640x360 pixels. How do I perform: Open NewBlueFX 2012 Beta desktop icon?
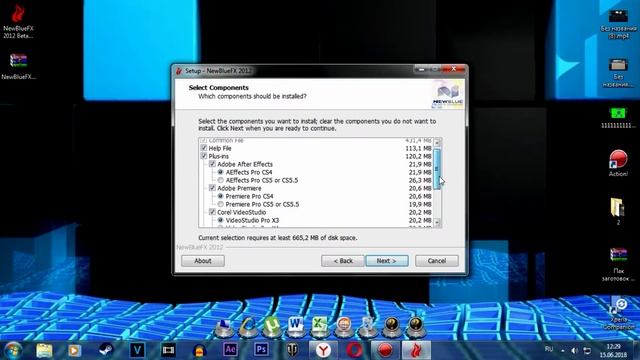pos(18,21)
